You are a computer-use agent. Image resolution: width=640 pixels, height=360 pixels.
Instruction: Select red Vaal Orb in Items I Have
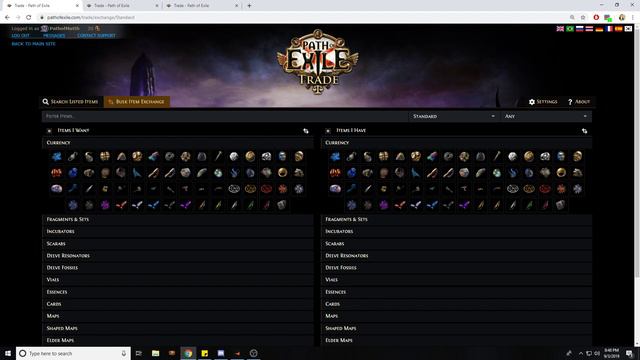point(336,173)
